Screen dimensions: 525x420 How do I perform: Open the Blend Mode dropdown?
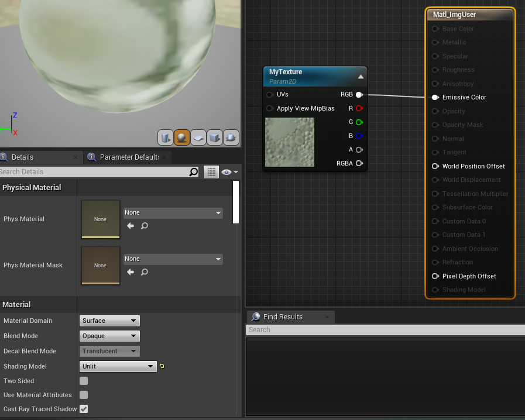(x=109, y=336)
